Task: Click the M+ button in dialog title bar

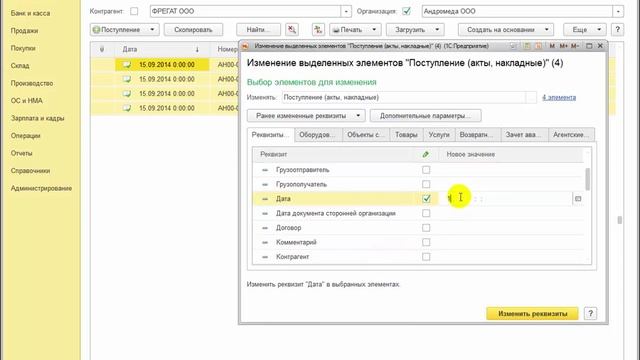Action: pos(563,46)
